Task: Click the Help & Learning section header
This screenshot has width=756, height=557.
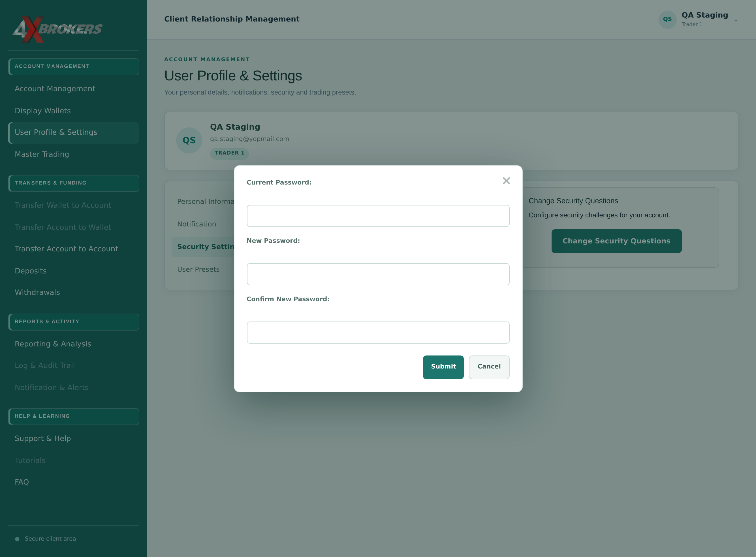Action: click(x=74, y=416)
